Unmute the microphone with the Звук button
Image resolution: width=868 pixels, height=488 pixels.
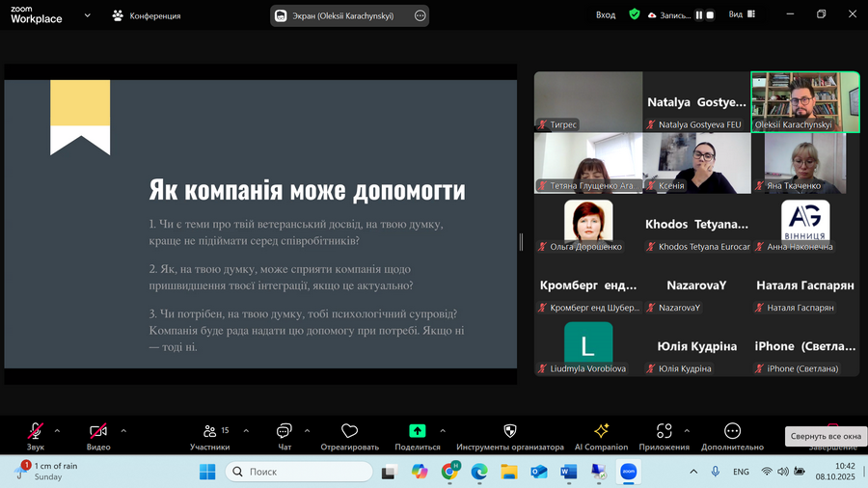[x=36, y=432]
